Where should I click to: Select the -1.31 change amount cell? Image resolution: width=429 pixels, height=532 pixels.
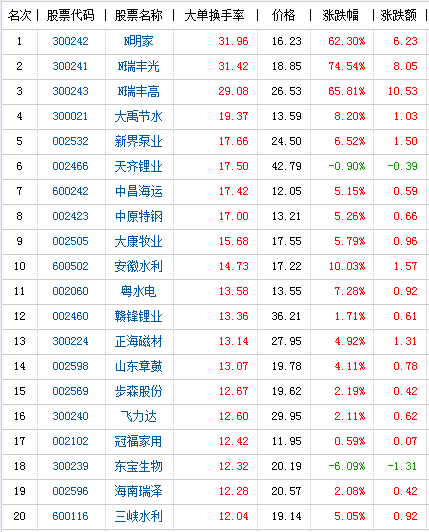403,466
